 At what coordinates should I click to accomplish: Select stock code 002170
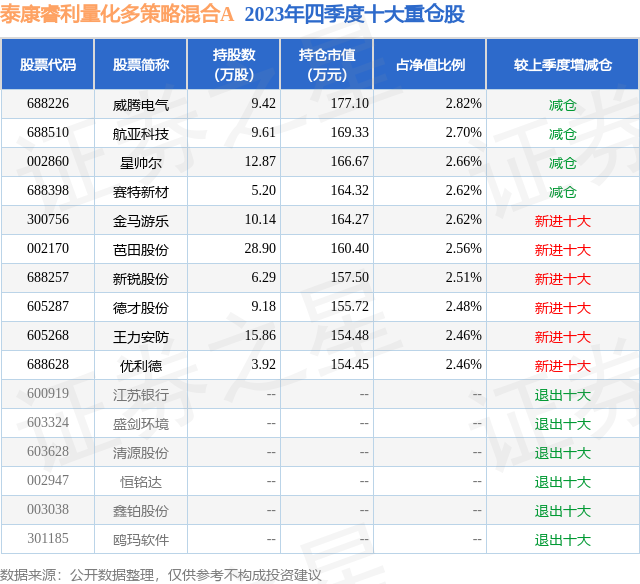pyautogui.click(x=48, y=249)
